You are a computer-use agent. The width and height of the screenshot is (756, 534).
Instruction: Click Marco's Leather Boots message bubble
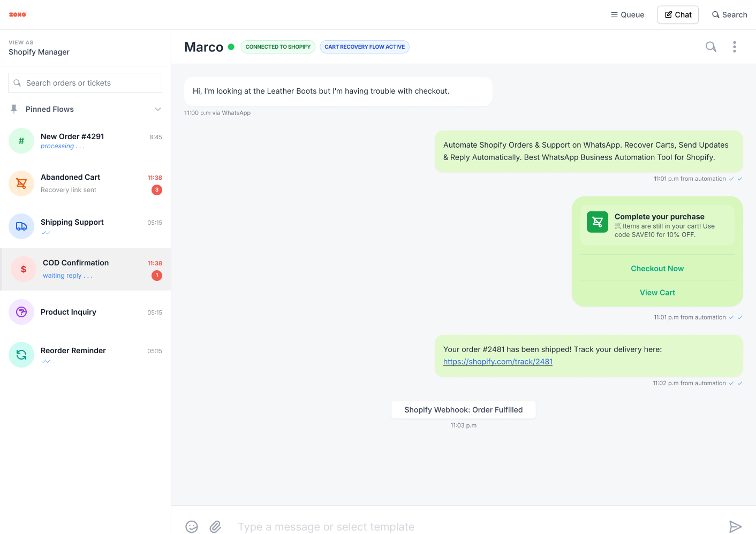point(338,91)
